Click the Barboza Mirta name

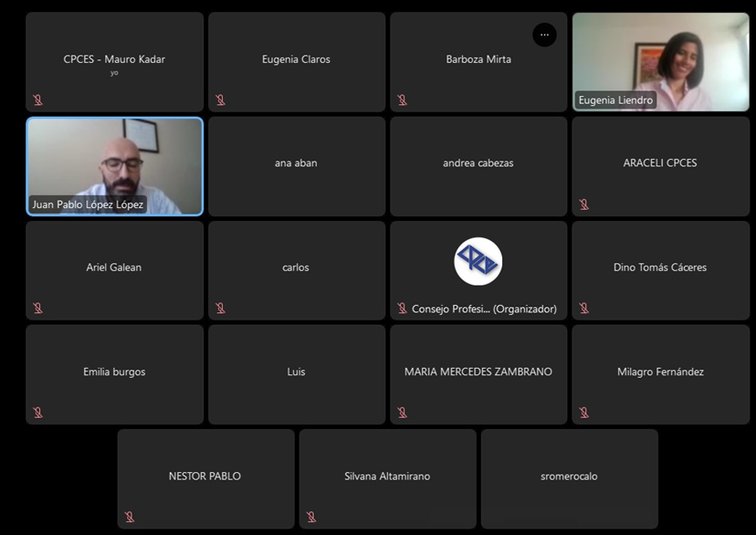click(478, 59)
